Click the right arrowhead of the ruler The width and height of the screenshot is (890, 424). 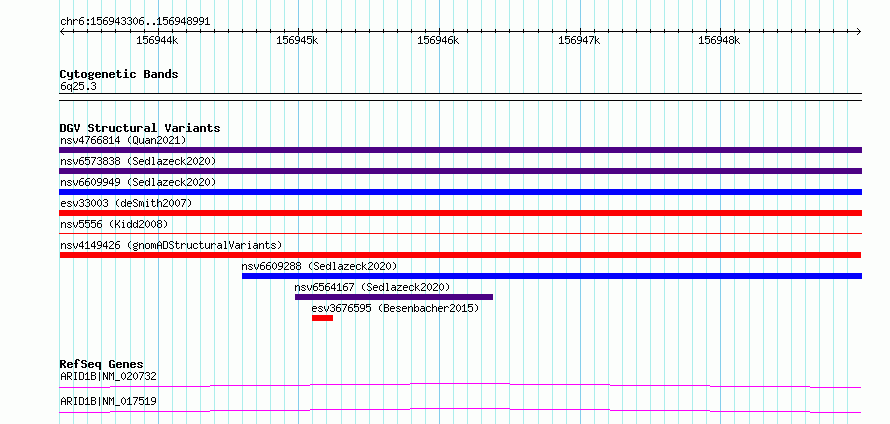pyautogui.click(x=859, y=31)
